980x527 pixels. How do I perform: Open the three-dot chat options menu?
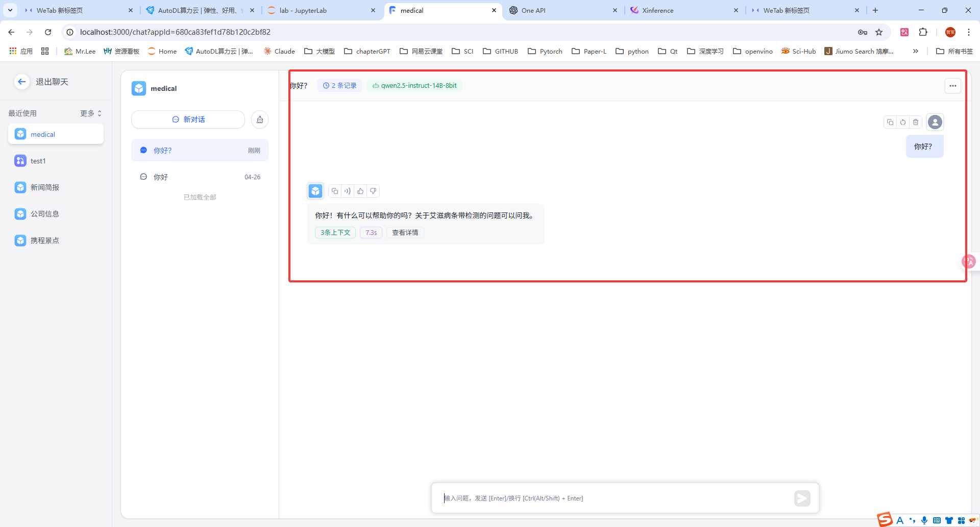tap(952, 86)
